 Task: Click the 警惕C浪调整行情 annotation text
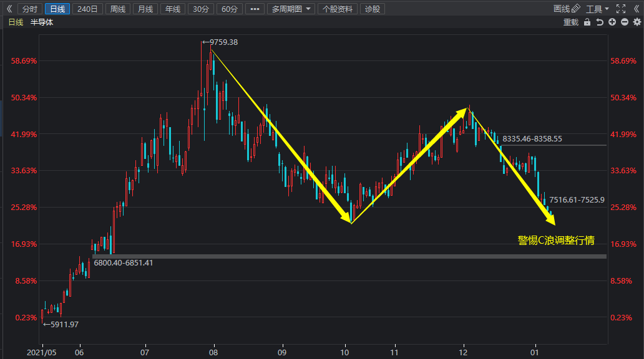[x=556, y=241]
